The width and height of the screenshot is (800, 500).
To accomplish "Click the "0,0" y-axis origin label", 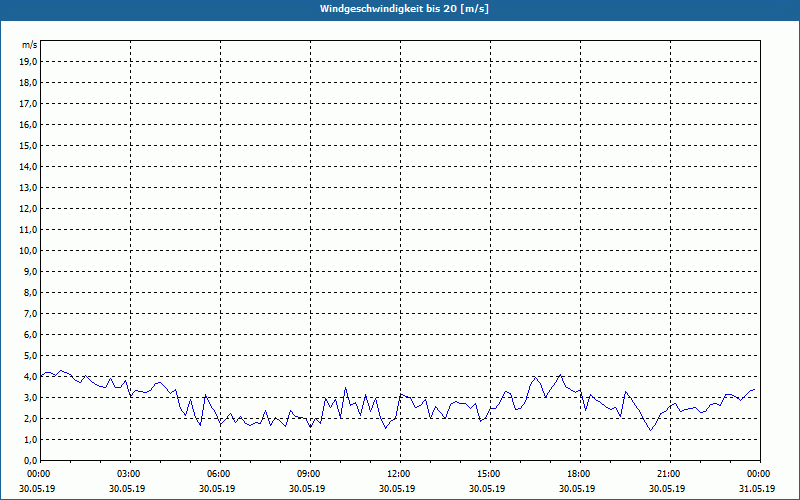I will (30, 460).
